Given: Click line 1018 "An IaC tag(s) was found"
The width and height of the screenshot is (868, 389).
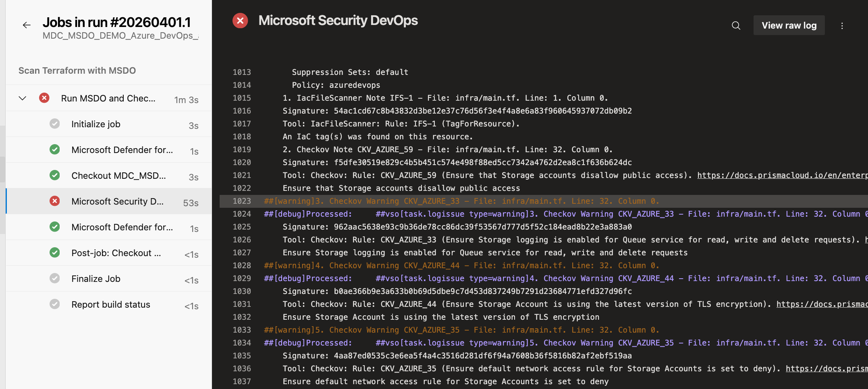Looking at the screenshot, I should click(x=378, y=137).
